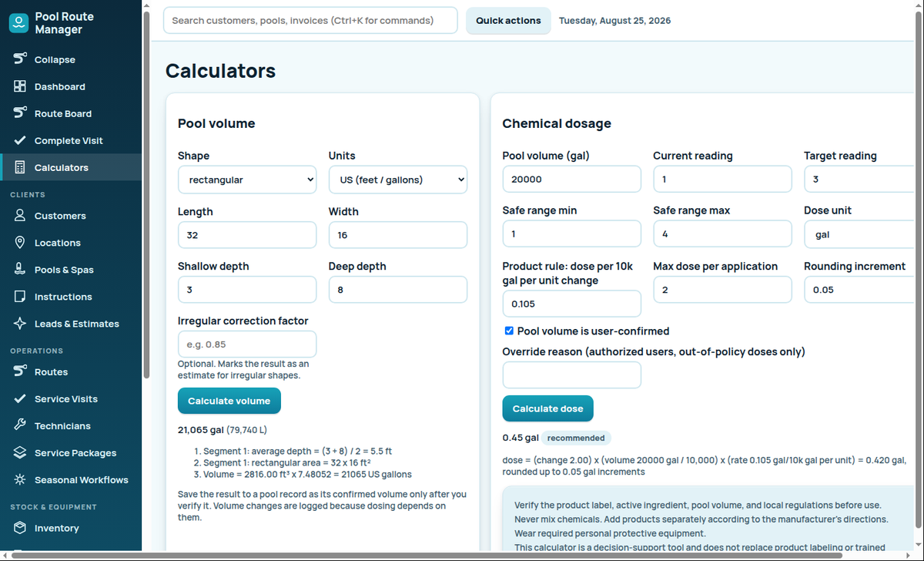924x561 pixels.
Task: Click the Calculate volume button
Action: click(229, 401)
